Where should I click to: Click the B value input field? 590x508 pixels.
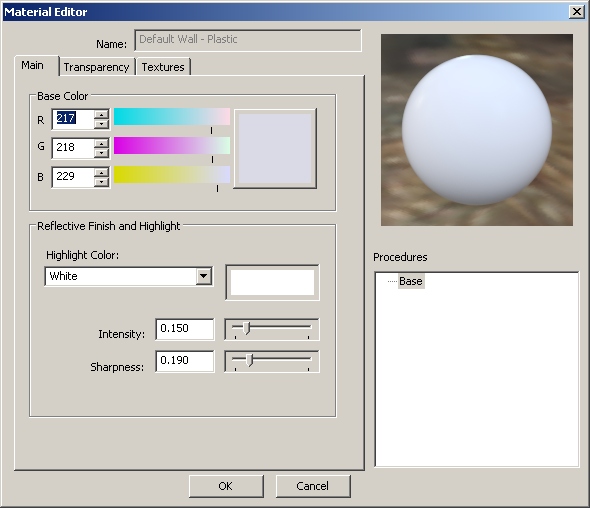tap(73, 176)
